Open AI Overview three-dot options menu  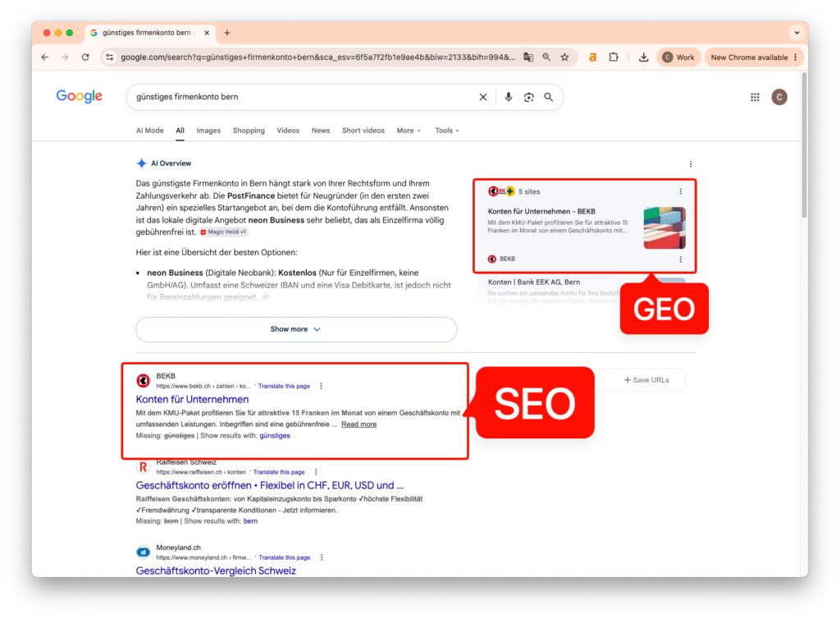[x=690, y=164]
